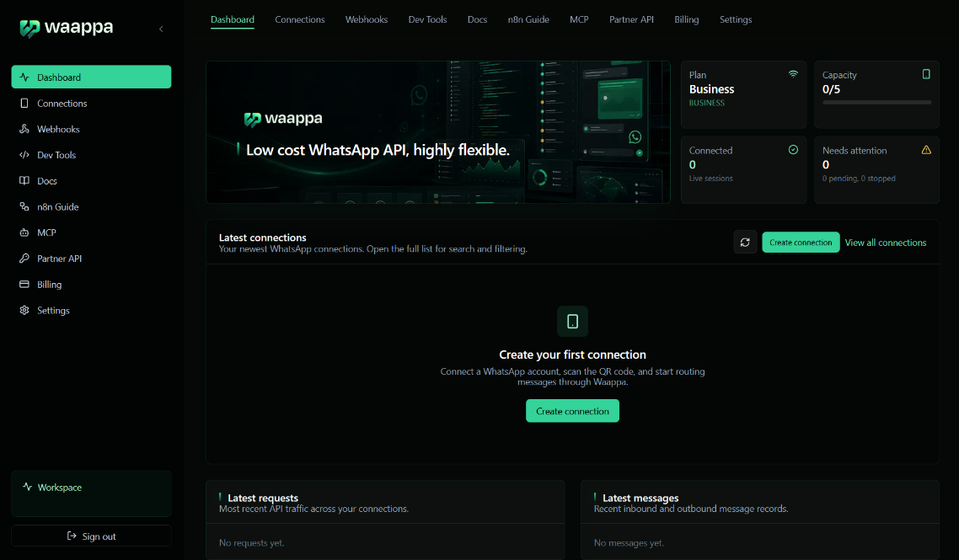Click Create connection in the Latest connections header
This screenshot has height=560, width=959.
coord(801,242)
